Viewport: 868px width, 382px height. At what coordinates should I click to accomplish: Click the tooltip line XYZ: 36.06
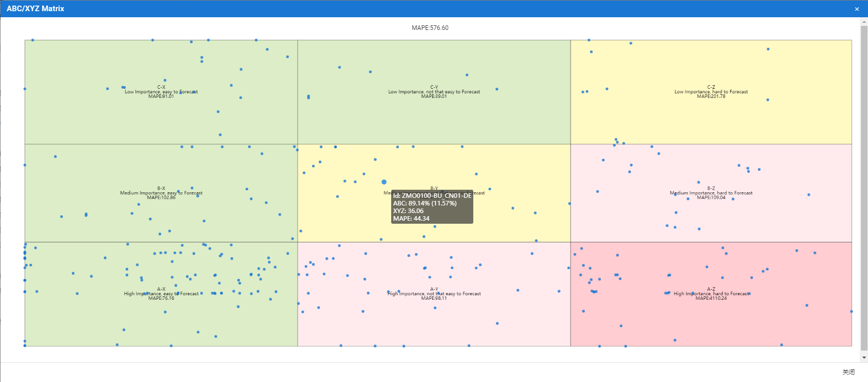pyautogui.click(x=408, y=211)
